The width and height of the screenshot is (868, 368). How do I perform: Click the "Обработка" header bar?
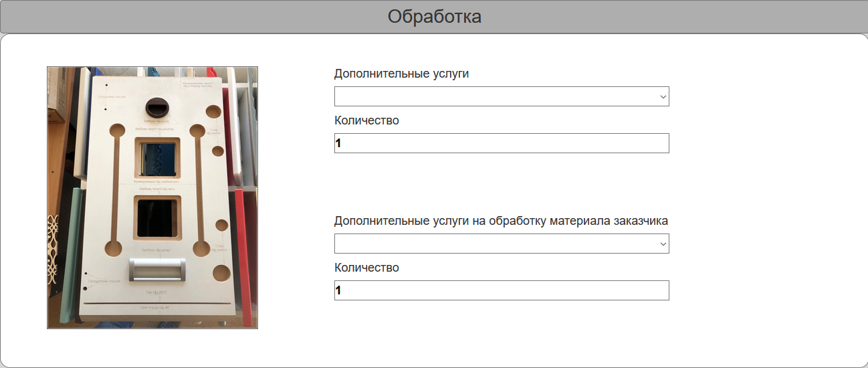point(434,17)
